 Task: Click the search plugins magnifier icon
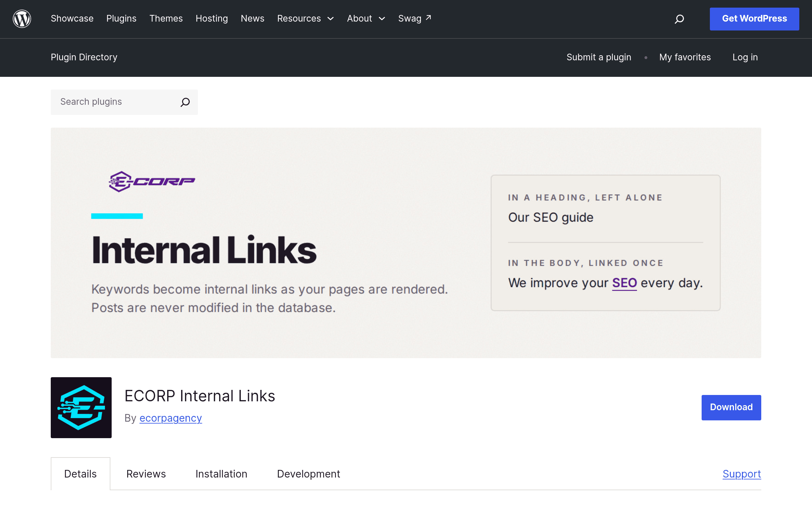pyautogui.click(x=185, y=102)
